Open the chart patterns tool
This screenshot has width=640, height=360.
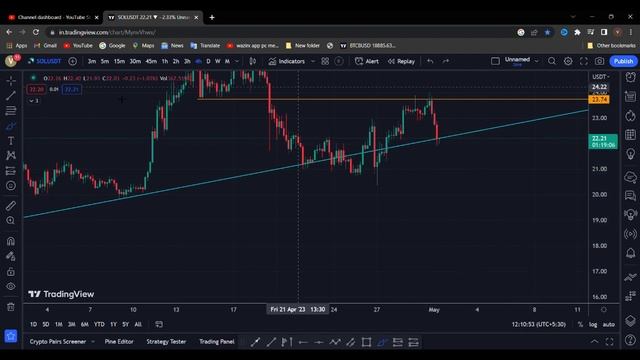(11, 156)
